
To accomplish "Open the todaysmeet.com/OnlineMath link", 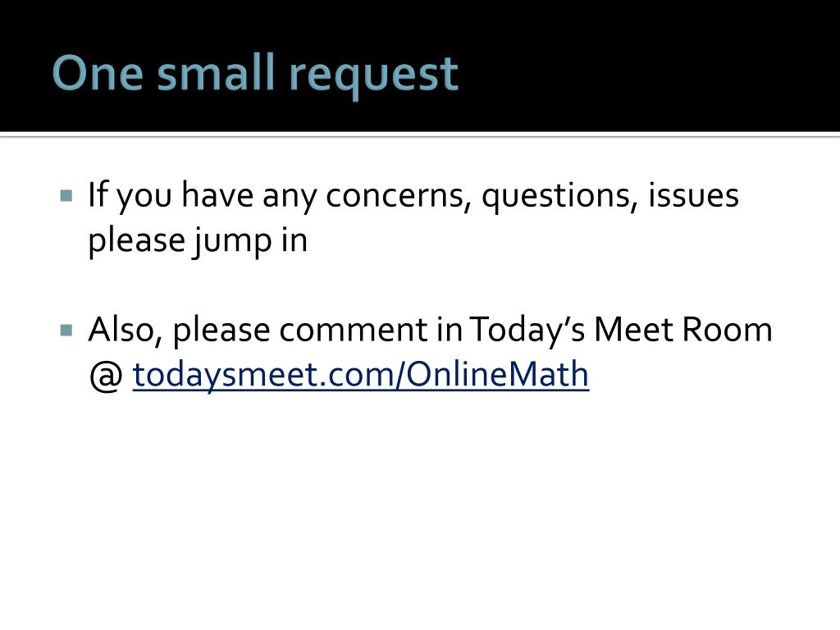I will [x=361, y=374].
